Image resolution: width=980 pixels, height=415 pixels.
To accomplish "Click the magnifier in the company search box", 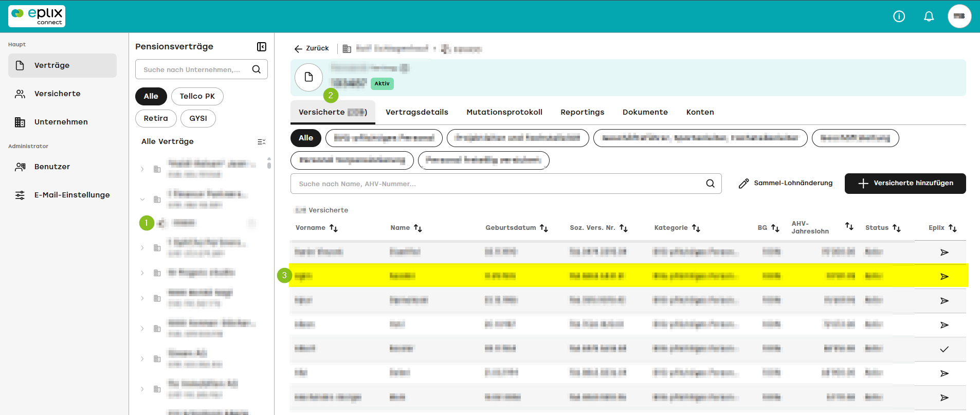I will 256,69.
